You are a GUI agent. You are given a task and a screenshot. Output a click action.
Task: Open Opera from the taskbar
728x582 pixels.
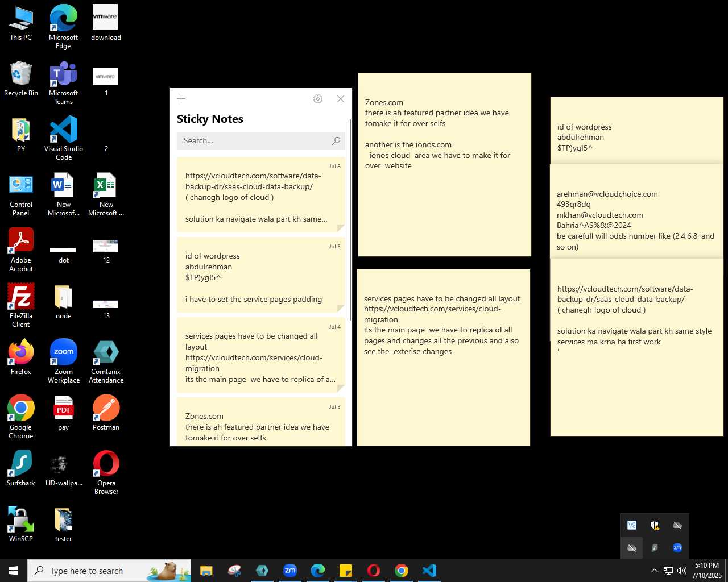374,571
